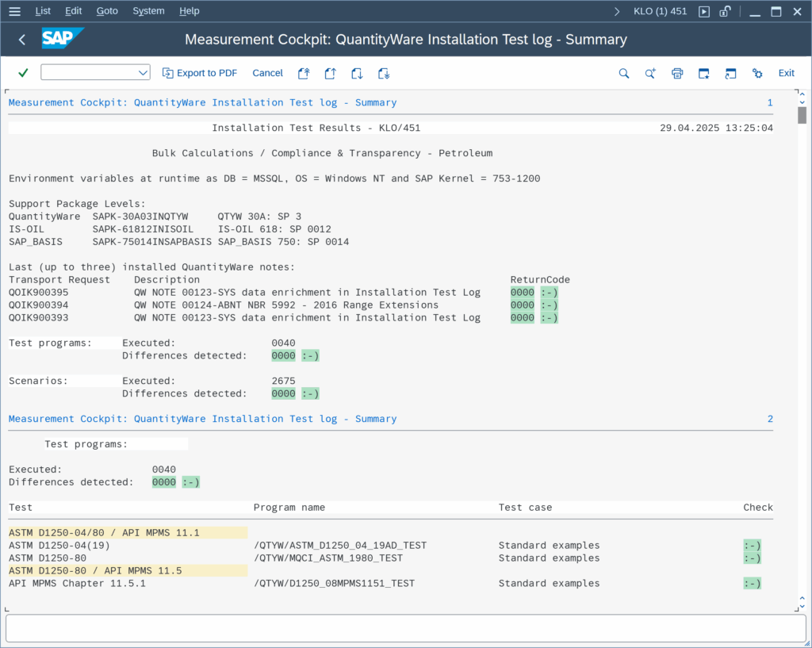Click ASTM D1250-80 / API MPMS 11.5 heading
812x648 pixels.
click(x=95, y=571)
